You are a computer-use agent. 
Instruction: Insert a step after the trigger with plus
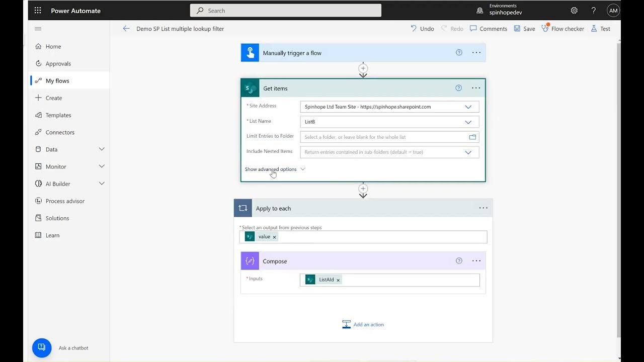363,68
